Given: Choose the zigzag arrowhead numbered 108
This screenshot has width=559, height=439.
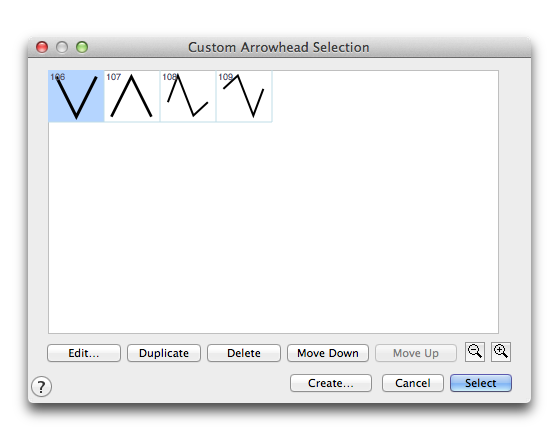Looking at the screenshot, I should click(188, 96).
